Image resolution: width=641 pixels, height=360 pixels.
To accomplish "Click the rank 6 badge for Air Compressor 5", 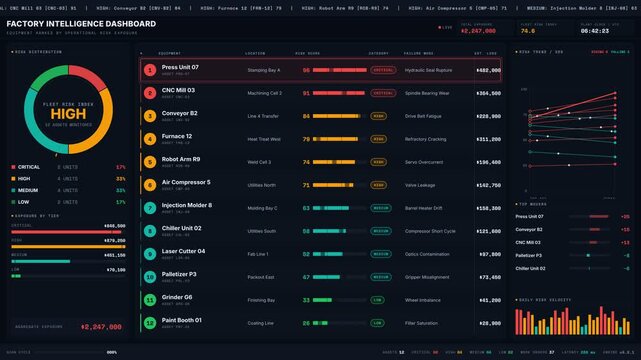I will tap(150, 185).
